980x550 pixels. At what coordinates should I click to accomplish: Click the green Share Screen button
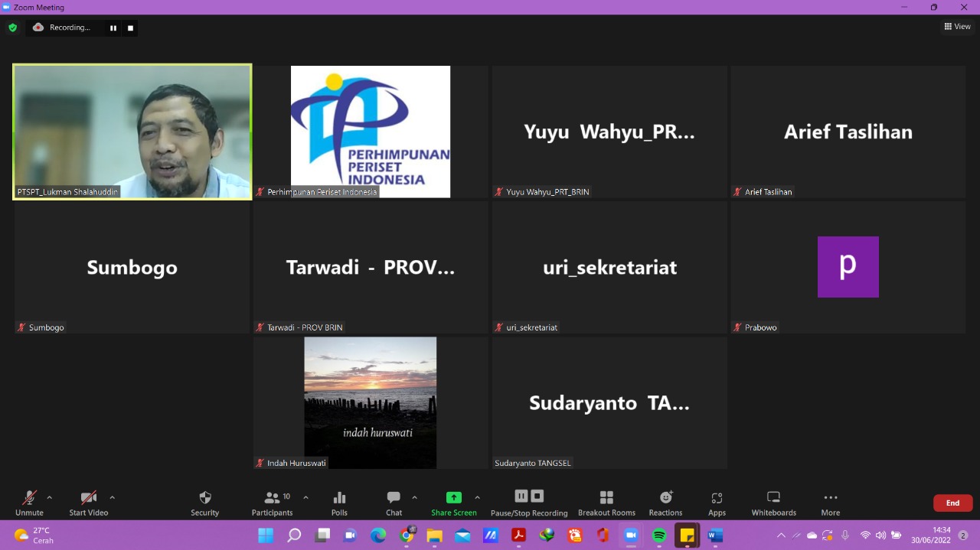[453, 503]
